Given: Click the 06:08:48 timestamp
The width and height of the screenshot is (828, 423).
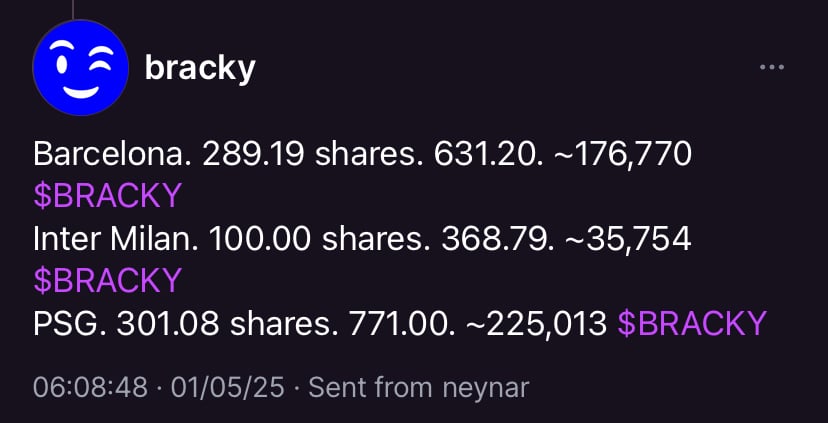Looking at the screenshot, I should coord(90,388).
